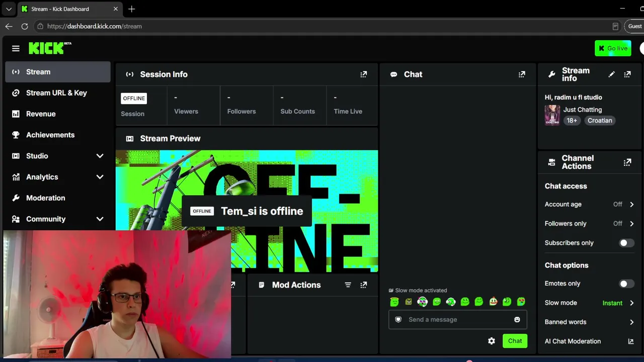Close the Stream - Kick Dashboard tab
This screenshot has height=362, width=644.
[x=116, y=9]
